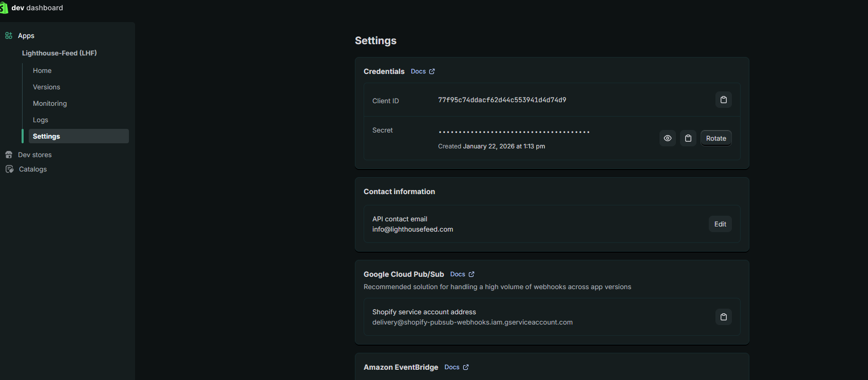The width and height of the screenshot is (868, 380).
Task: Select the Lighthouse-Feed (LHF) app
Action: 60,53
